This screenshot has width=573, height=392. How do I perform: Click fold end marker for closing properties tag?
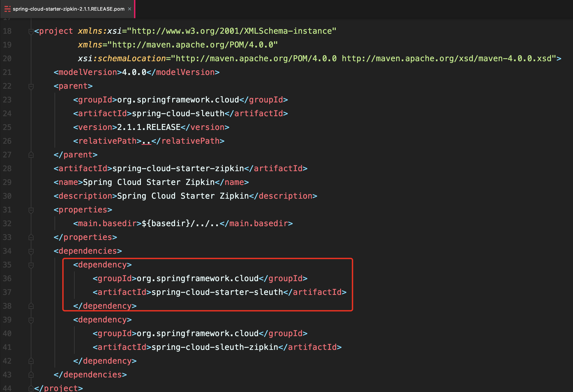pos(31,237)
